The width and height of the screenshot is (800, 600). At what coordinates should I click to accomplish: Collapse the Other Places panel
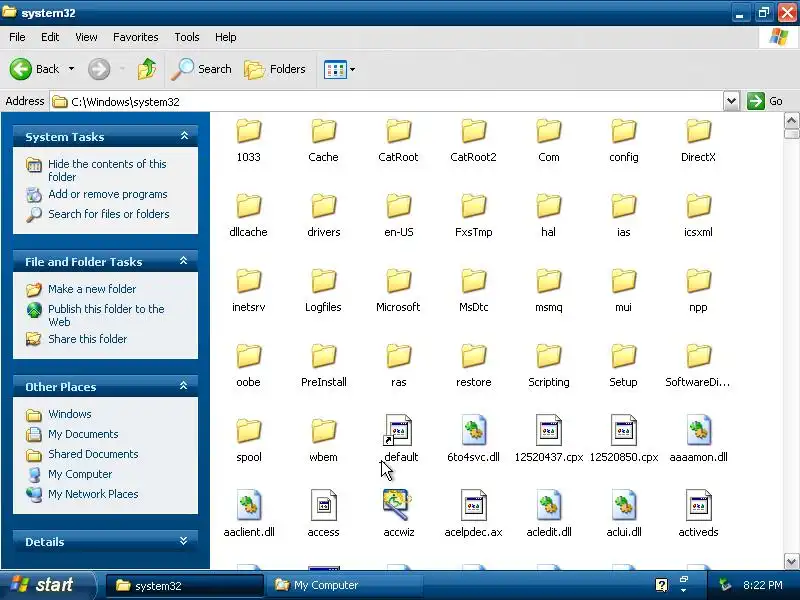[x=184, y=386]
